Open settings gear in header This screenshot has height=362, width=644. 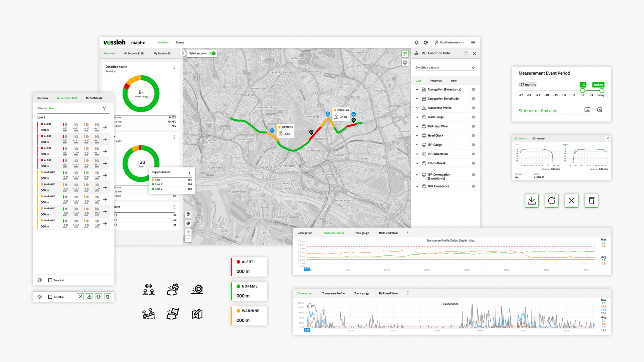(x=426, y=42)
